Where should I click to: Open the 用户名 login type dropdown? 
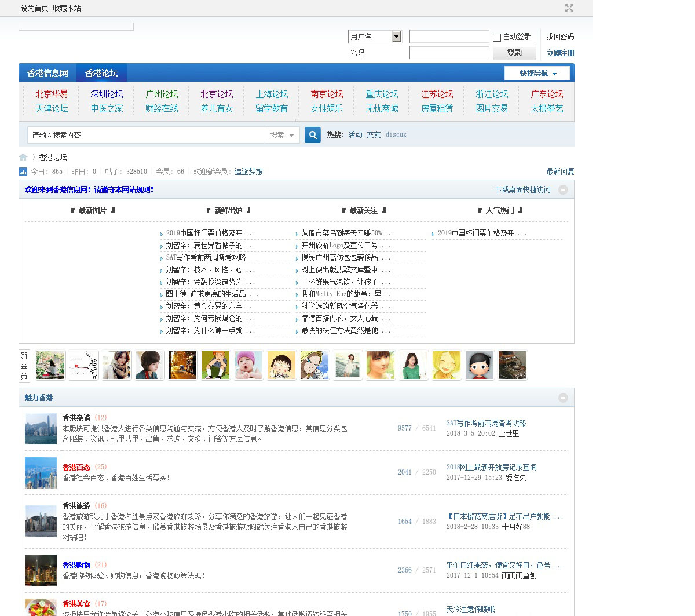click(396, 37)
